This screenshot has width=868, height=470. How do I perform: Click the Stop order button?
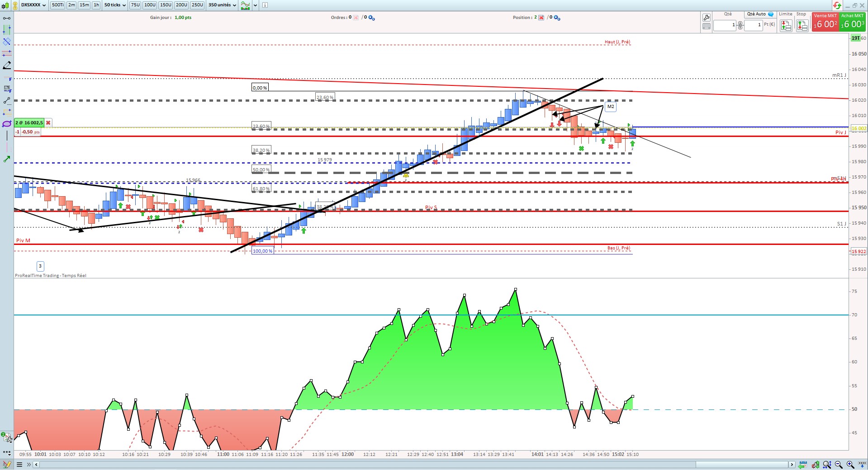[802, 26]
